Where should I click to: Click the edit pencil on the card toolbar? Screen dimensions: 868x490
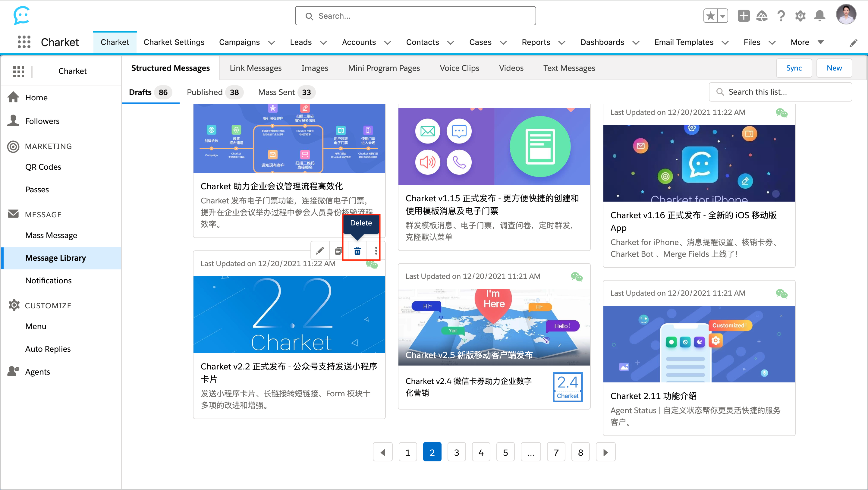pos(320,251)
